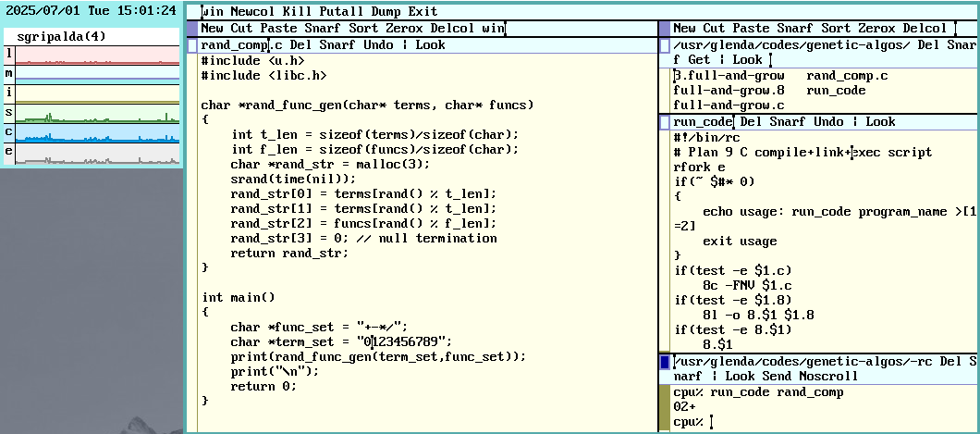980x434 pixels.
Task: Click Delcol in the right column tag
Action: [925, 28]
